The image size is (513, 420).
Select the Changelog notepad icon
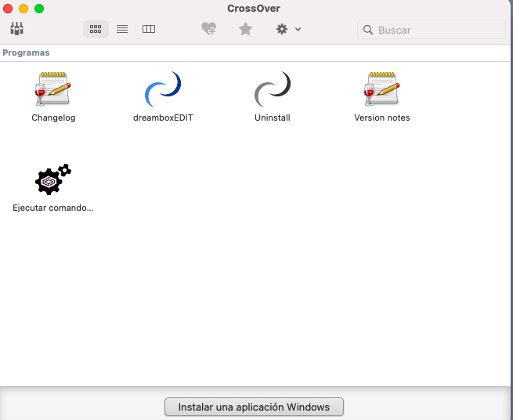[x=53, y=89]
